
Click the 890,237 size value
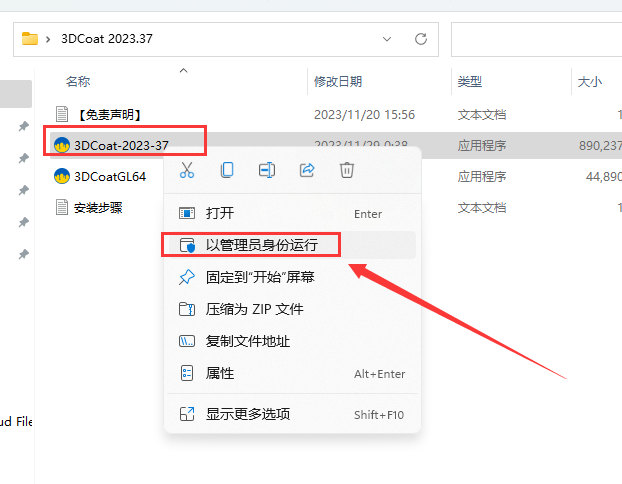tap(600, 146)
